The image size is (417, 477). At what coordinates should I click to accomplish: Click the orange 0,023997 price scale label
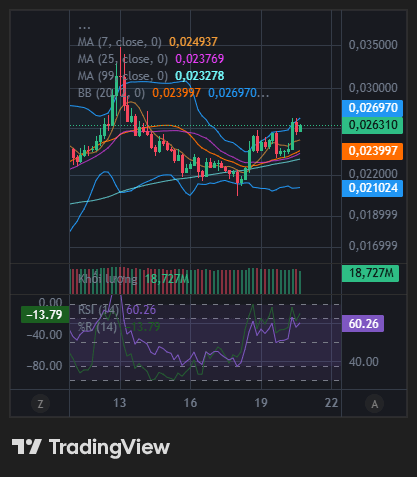coord(372,151)
